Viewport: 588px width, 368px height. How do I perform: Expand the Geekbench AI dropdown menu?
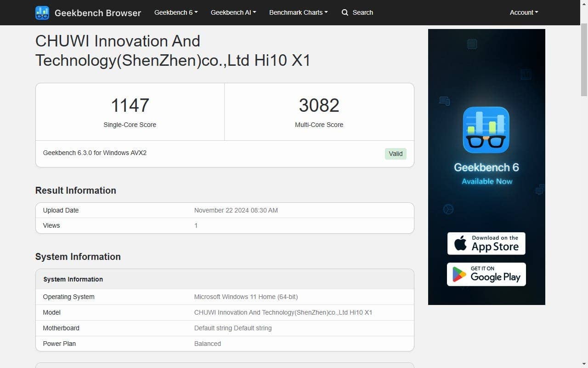pos(233,12)
